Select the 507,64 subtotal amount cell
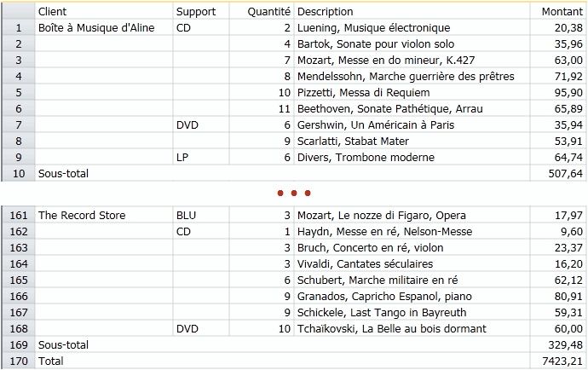This screenshot has height=370, width=588. [x=566, y=173]
